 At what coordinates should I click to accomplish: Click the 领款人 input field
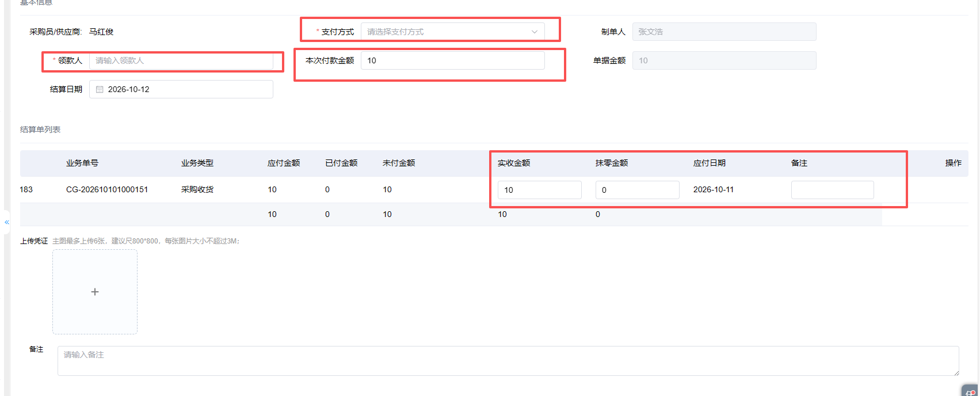181,60
